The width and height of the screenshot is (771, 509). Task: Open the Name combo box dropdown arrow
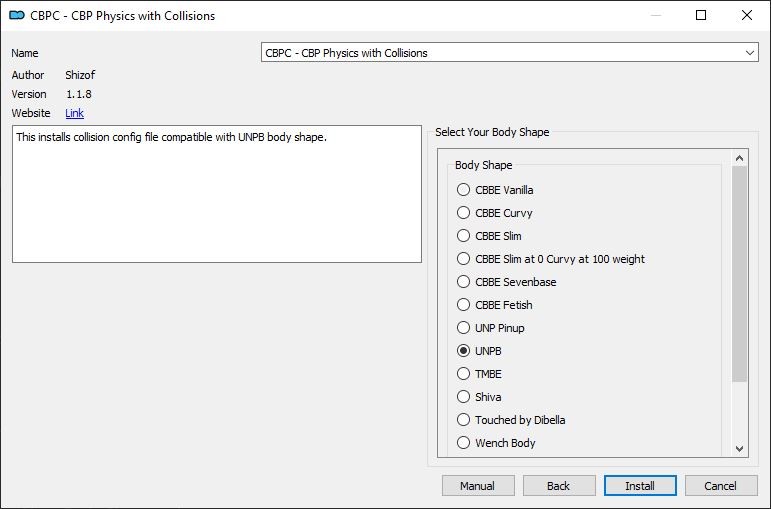click(x=750, y=53)
